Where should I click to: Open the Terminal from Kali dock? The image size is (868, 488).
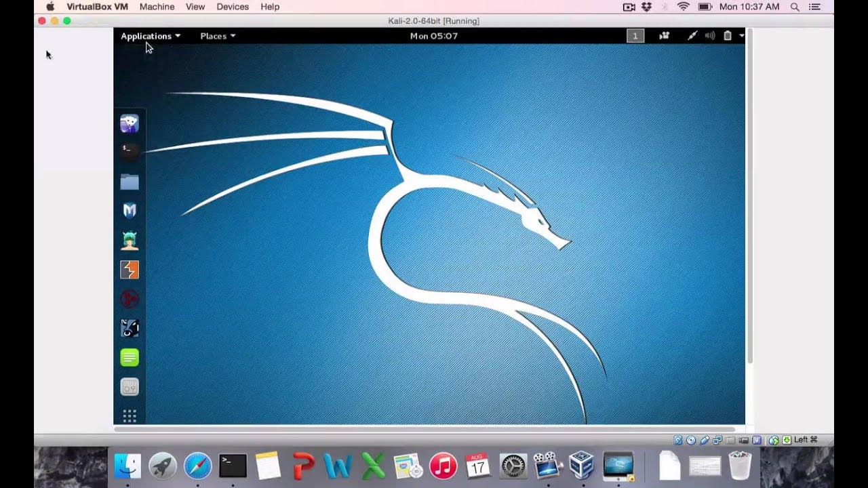130,150
